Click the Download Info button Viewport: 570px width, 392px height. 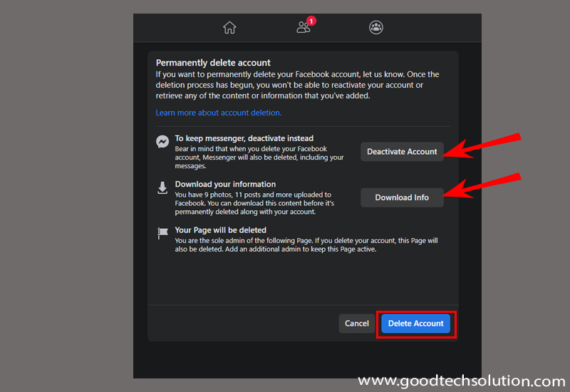coord(402,197)
